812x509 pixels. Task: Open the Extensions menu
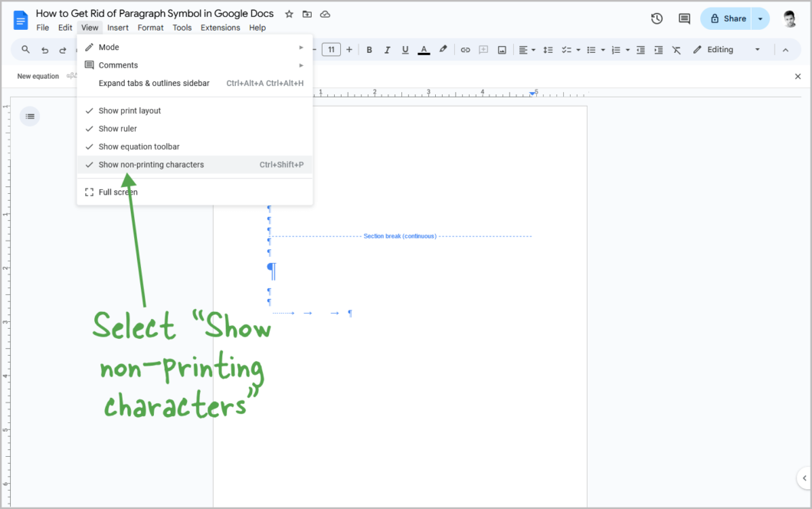click(220, 28)
